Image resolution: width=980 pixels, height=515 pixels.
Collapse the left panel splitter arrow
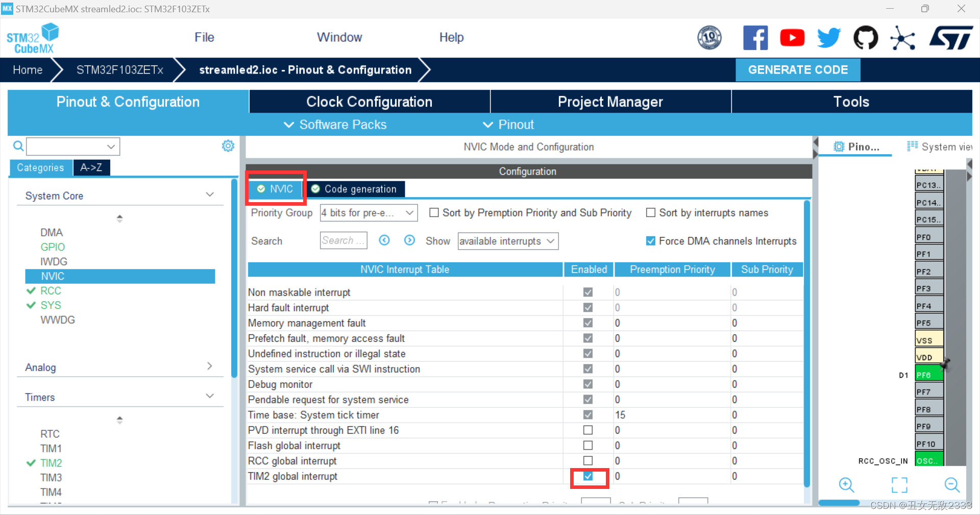pos(815,142)
